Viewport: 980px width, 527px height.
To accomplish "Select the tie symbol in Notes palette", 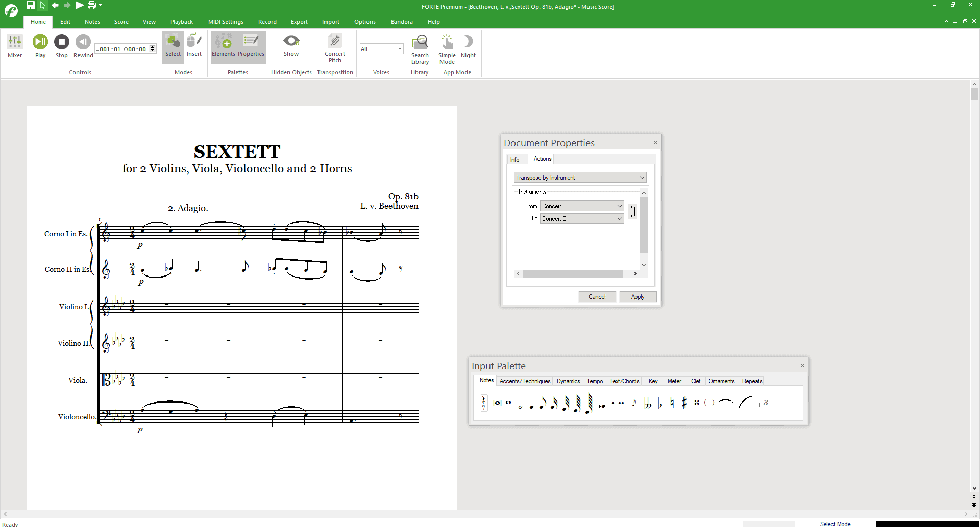I will tap(725, 403).
